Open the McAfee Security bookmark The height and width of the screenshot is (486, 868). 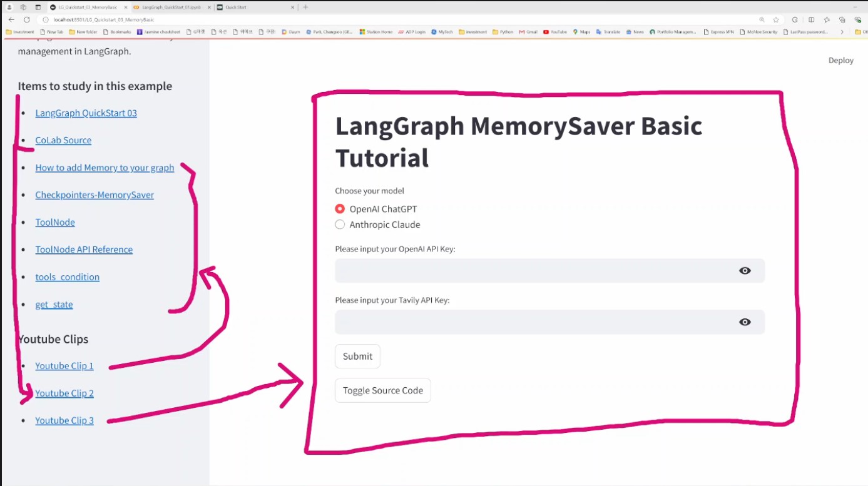point(758,31)
